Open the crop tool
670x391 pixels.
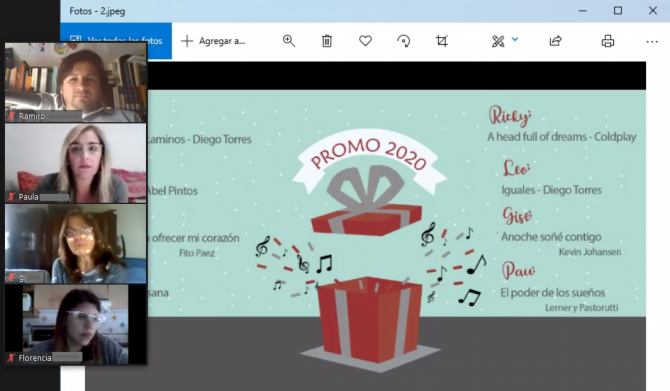tap(442, 41)
